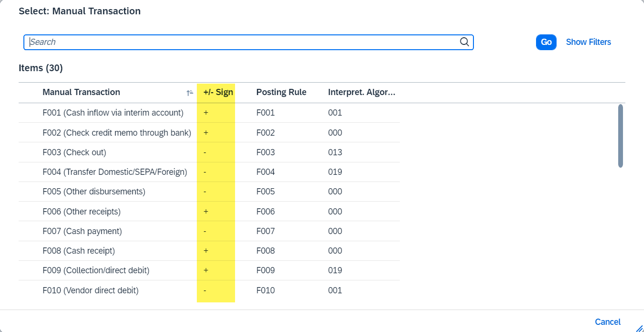Viewport: 644px width, 332px height.
Task: Click posting rule cell F008
Action: point(266,251)
